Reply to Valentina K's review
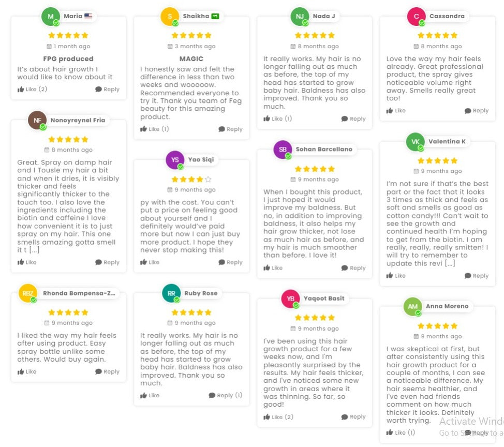Image resolution: width=504 pixels, height=447 pixels. coord(477,276)
